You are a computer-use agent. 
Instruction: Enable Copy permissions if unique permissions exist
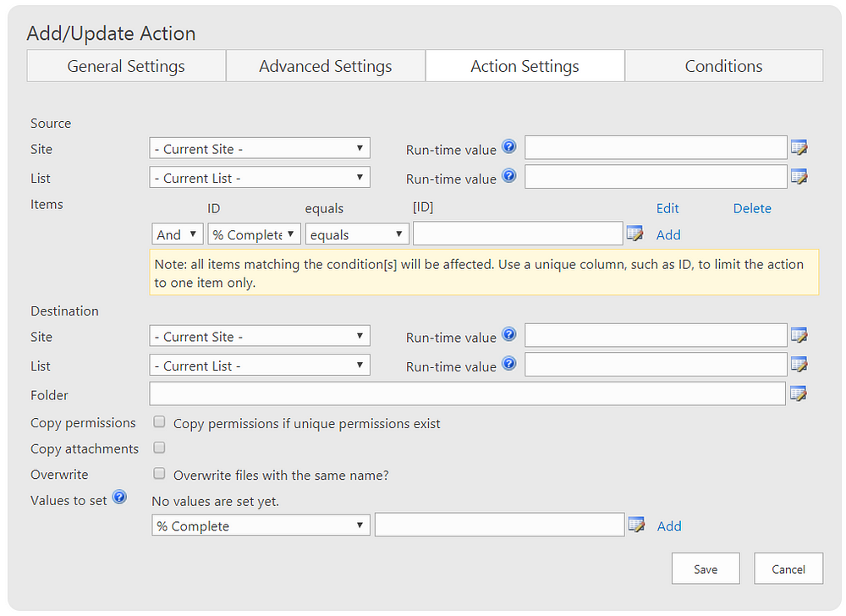coord(159,421)
